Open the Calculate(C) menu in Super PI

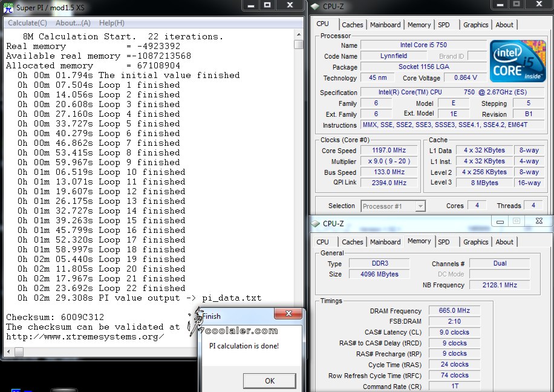tap(27, 23)
